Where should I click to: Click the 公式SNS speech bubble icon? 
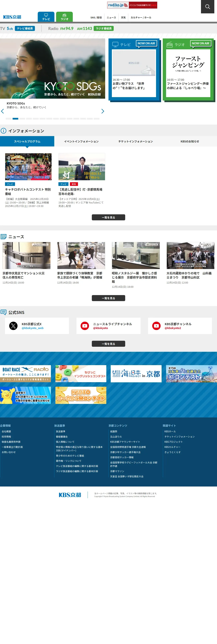coord(4,312)
